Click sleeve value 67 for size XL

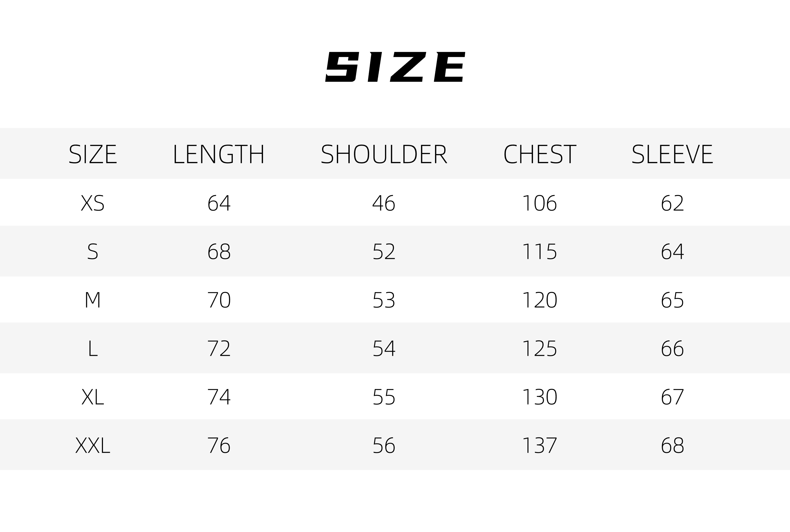(x=672, y=397)
